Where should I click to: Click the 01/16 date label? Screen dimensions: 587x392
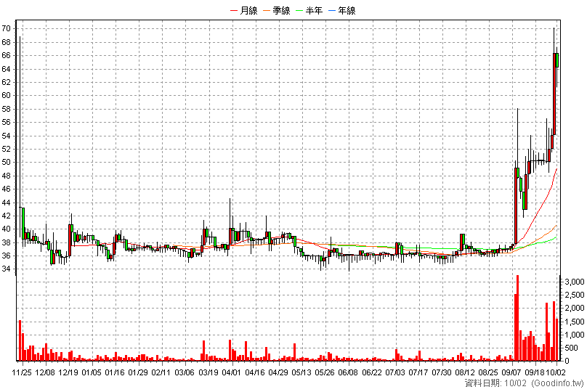click(115, 372)
